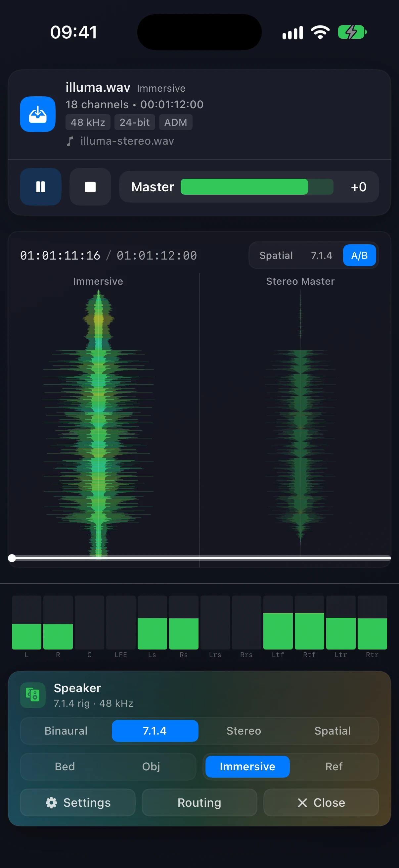The height and width of the screenshot is (868, 399).
Task: Click the illuma-stereo.wav reference file name
Action: click(127, 141)
